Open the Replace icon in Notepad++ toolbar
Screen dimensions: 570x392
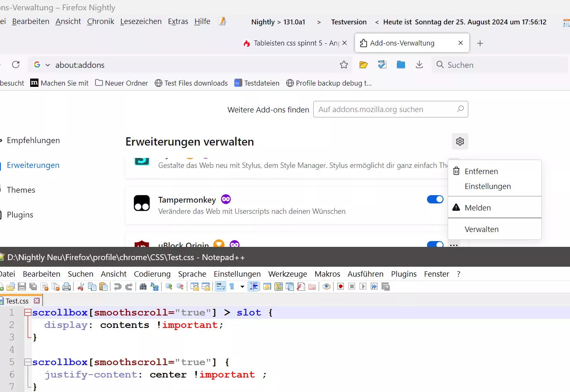pyautogui.click(x=155, y=287)
